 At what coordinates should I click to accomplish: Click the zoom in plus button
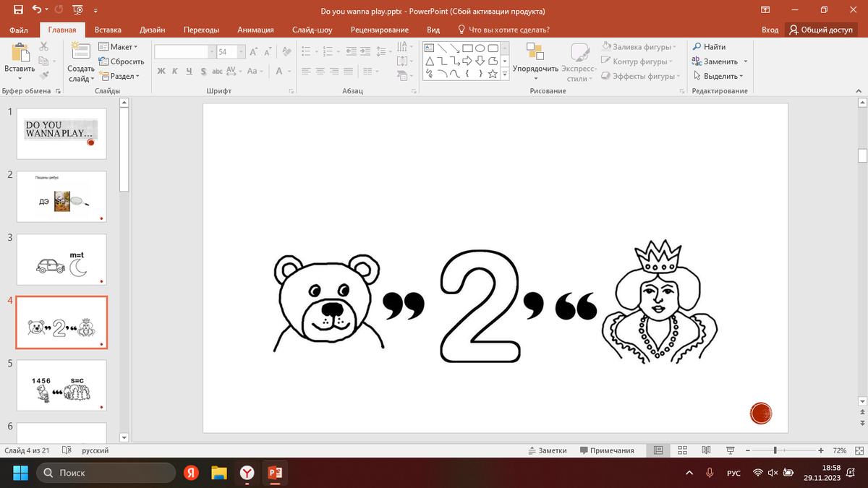click(x=820, y=450)
